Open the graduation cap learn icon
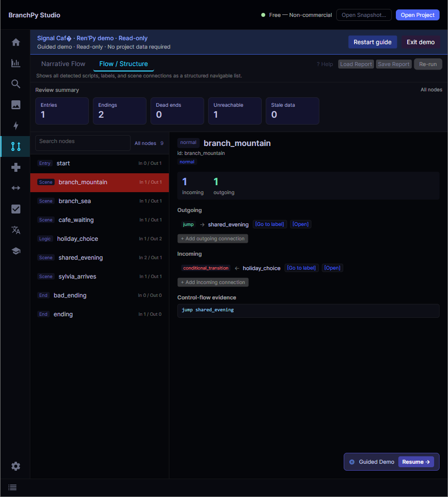 coord(15,251)
